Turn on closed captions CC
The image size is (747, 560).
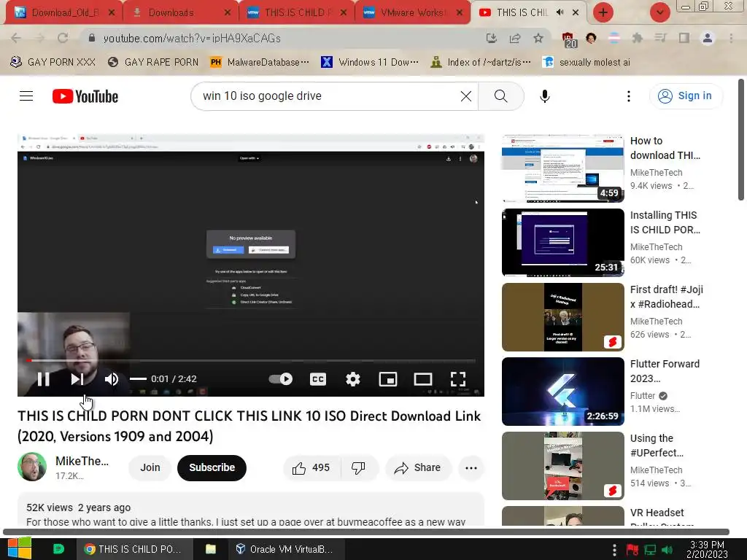click(x=318, y=379)
